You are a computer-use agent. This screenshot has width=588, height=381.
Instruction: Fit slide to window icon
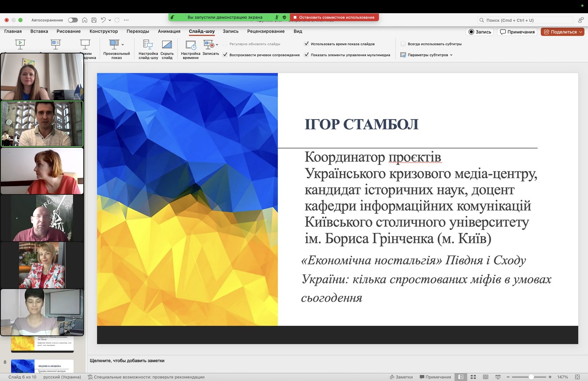[577, 377]
